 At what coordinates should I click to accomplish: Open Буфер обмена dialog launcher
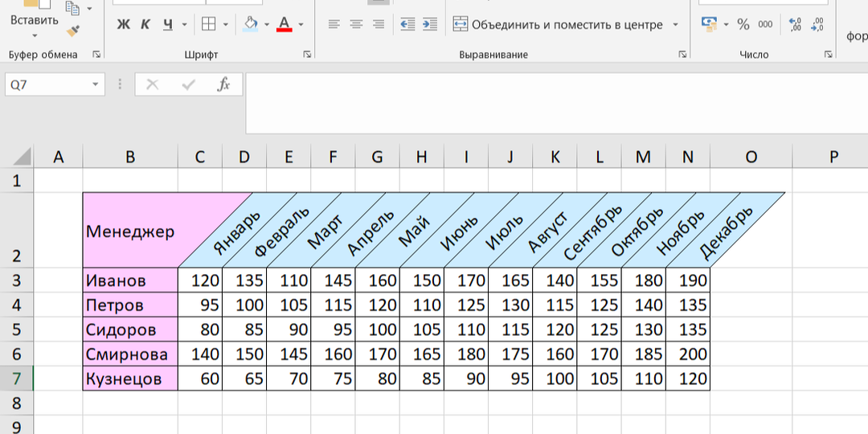click(x=97, y=55)
